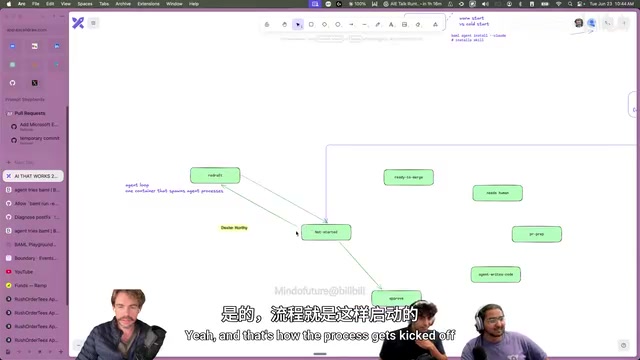This screenshot has width=640, height=360.
Task: Click the second collaborator avatar
Action: click(x=591, y=23)
